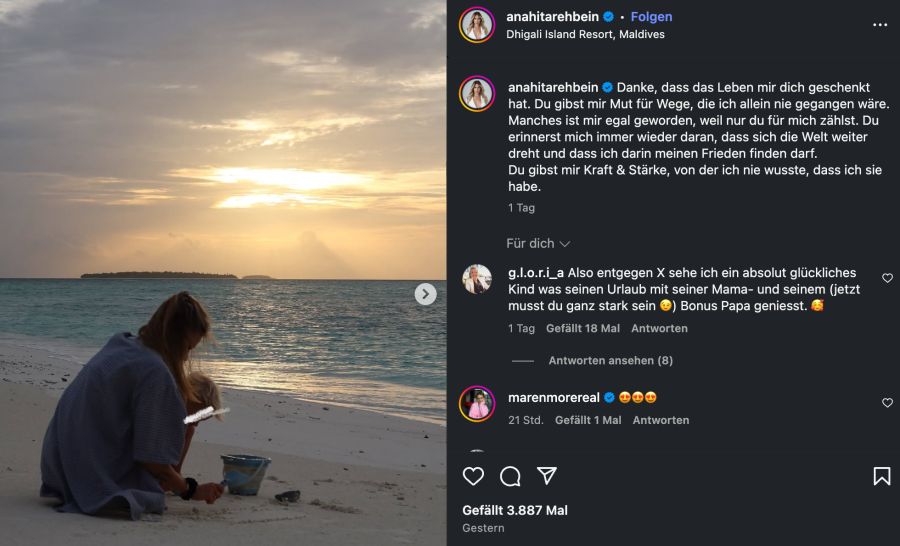
Task: Open anahitarehbein avatar in header
Action: pyautogui.click(x=477, y=25)
